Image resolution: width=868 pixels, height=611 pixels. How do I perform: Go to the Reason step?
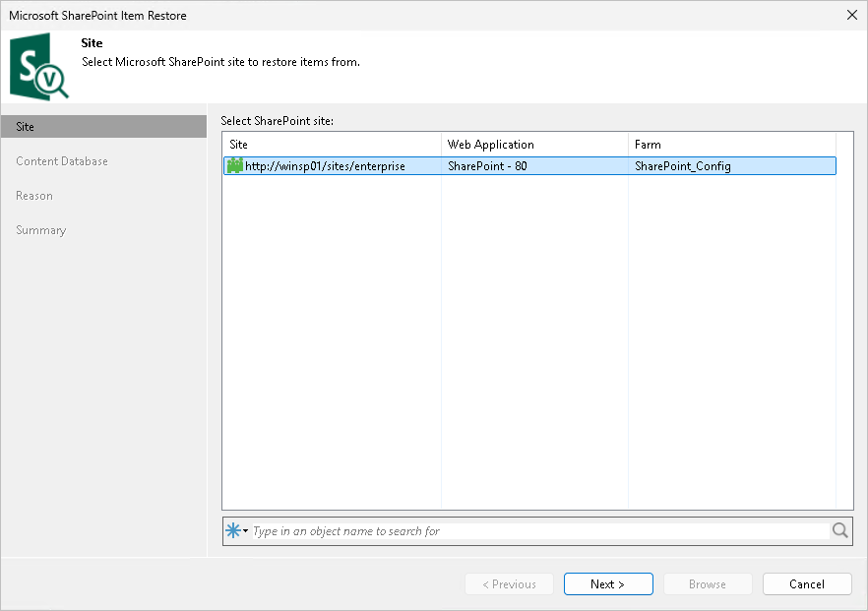pos(34,196)
